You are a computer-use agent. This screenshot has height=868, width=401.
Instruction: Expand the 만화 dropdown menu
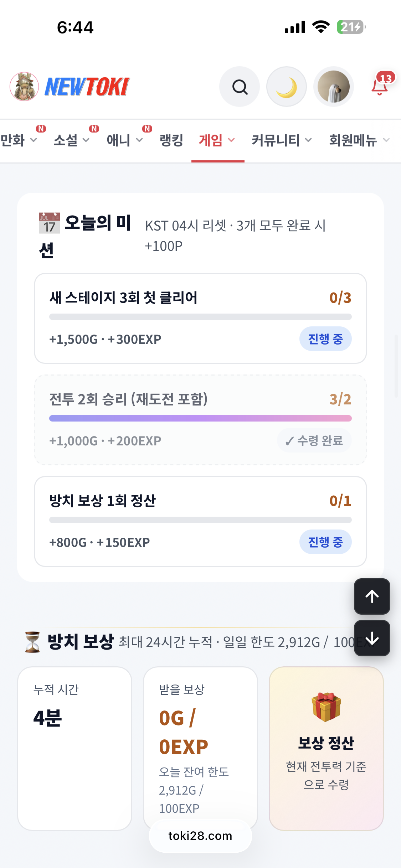tap(19, 140)
